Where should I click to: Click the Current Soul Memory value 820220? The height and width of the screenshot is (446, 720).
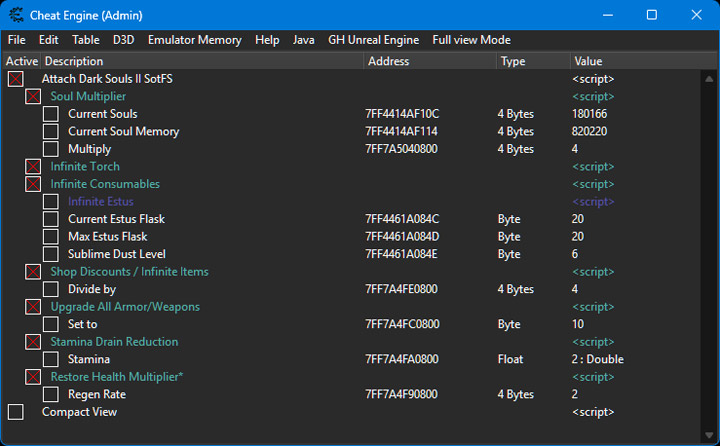[x=589, y=131]
